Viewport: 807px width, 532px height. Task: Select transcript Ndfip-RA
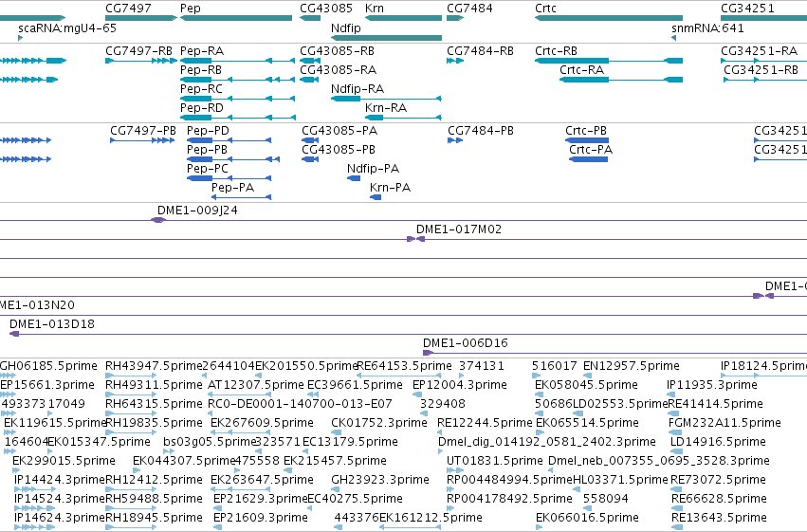click(x=386, y=99)
